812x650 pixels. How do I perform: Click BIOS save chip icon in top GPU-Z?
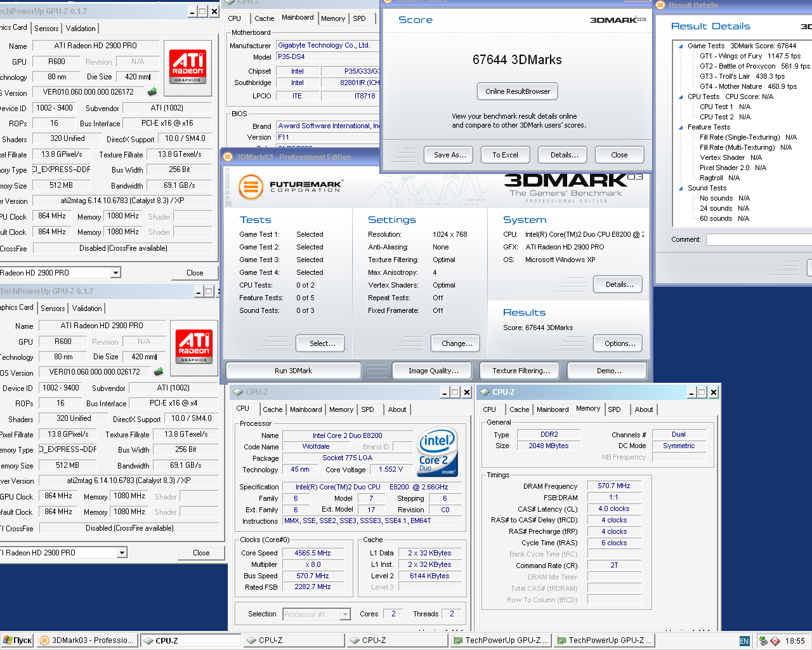tap(152, 92)
